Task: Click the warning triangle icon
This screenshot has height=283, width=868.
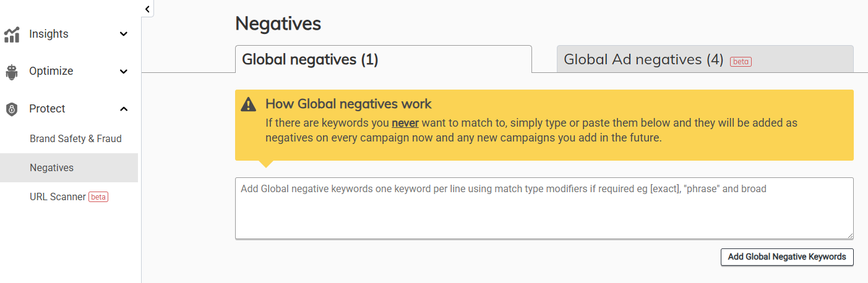Action: pyautogui.click(x=249, y=104)
